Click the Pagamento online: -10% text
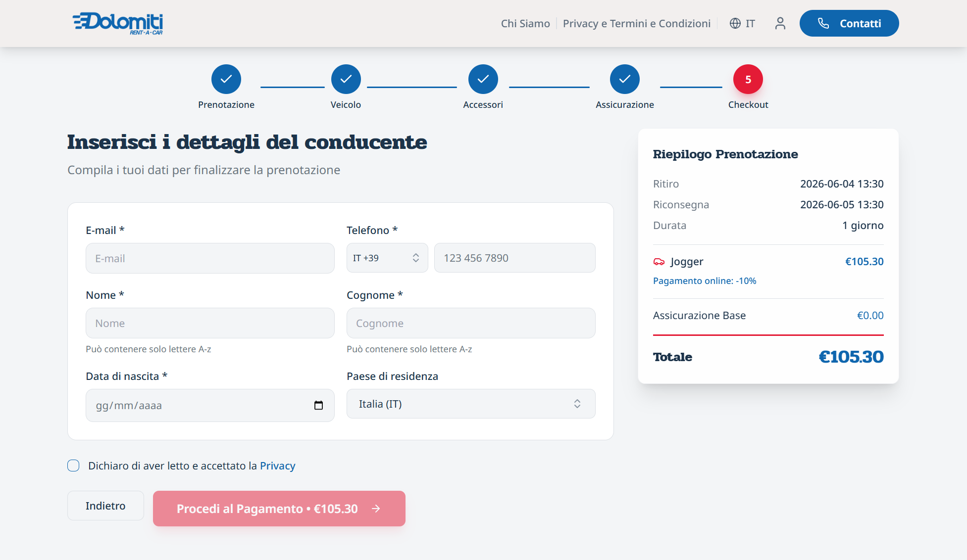This screenshot has width=967, height=560. tap(705, 280)
